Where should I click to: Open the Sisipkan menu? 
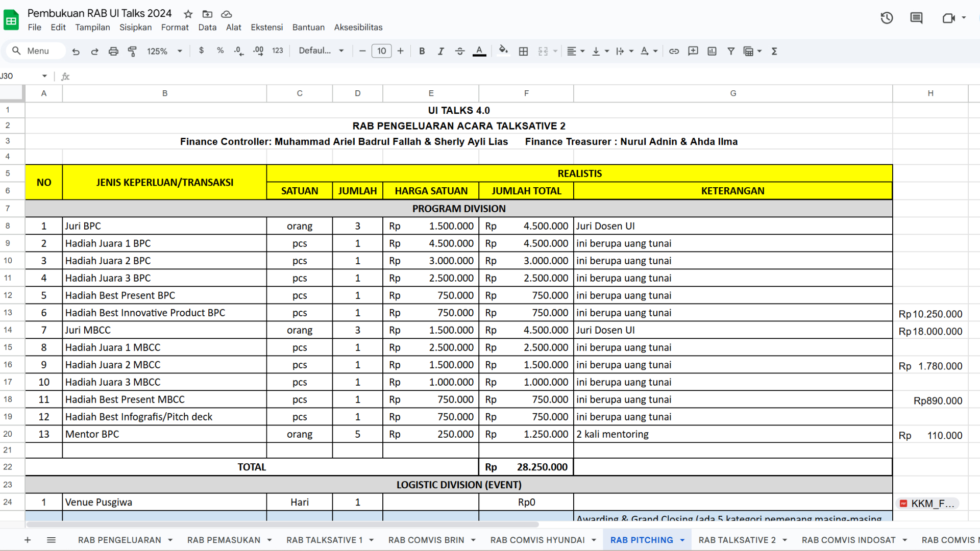[135, 27]
